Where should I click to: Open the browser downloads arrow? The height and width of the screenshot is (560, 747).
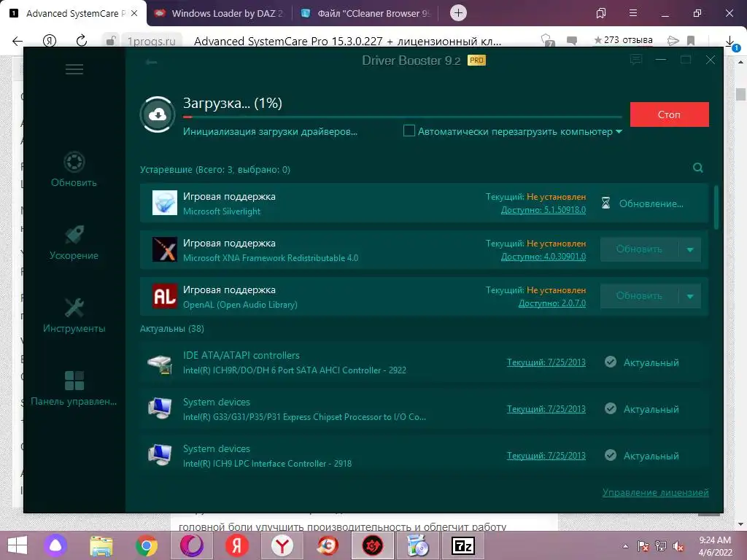click(729, 42)
